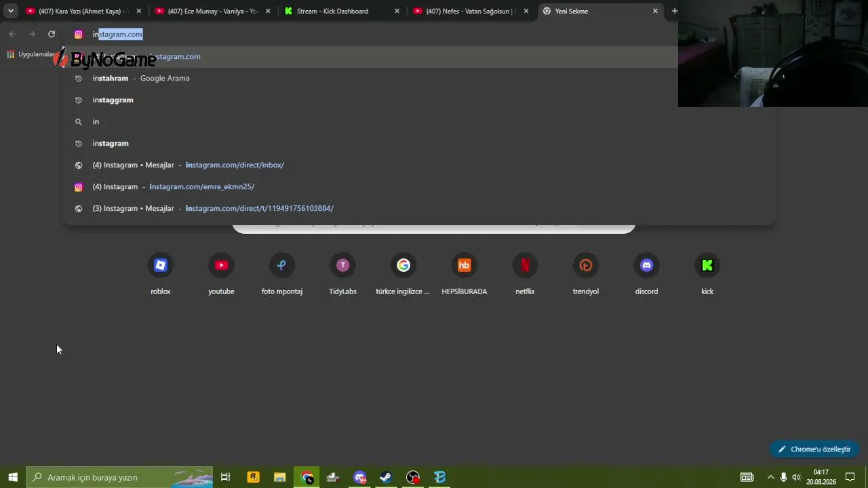Open the instagram.com/emre_ekmn25/ suggestion

(x=419, y=186)
